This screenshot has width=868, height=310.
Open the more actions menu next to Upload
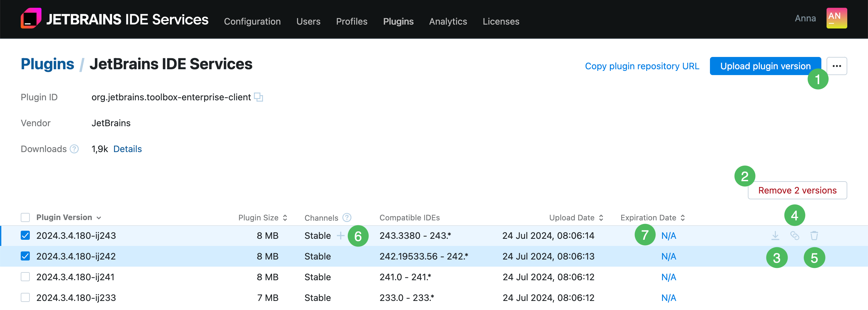[837, 66]
